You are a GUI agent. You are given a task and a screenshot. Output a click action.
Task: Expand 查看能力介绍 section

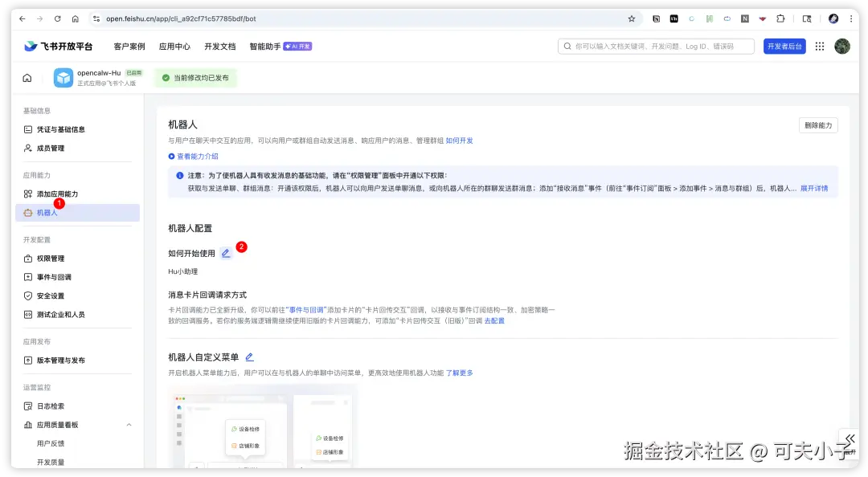(193, 157)
